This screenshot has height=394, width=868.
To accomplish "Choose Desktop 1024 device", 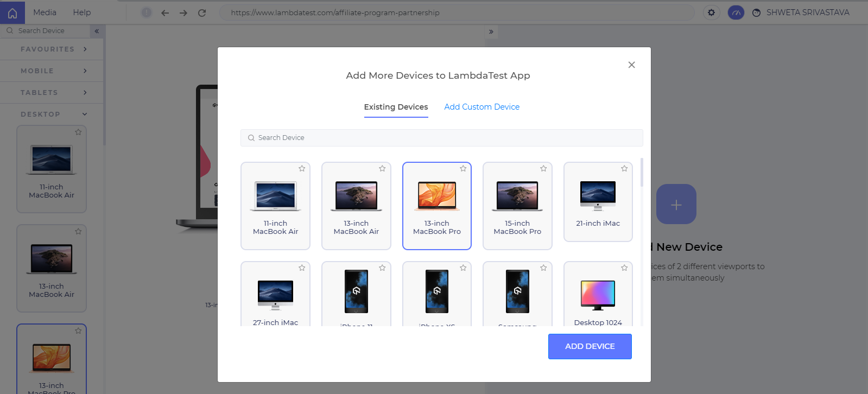I will tap(598, 294).
